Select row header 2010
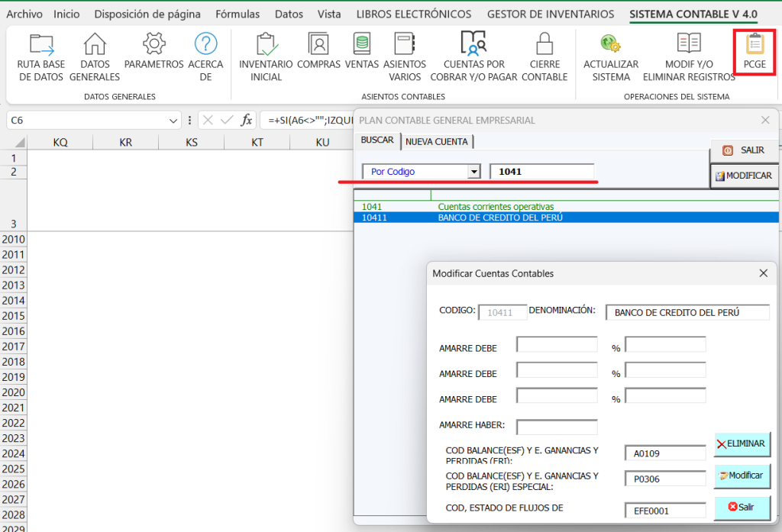 [14, 240]
